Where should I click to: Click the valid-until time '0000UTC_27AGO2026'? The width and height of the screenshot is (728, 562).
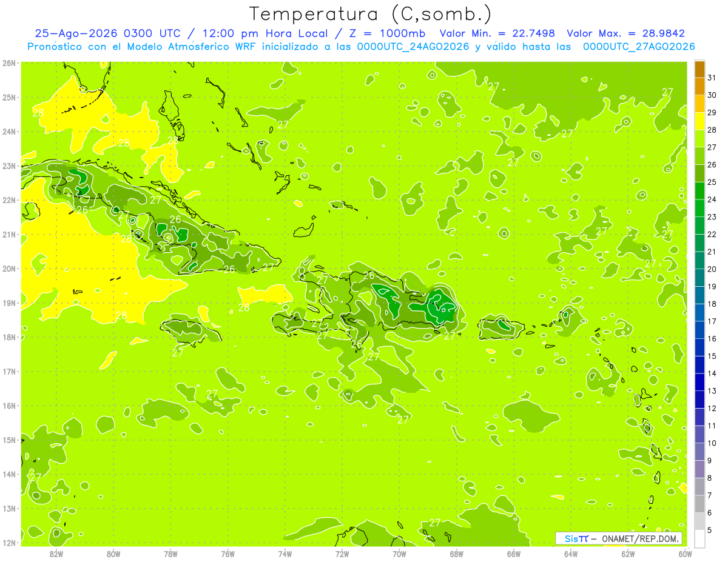point(639,47)
